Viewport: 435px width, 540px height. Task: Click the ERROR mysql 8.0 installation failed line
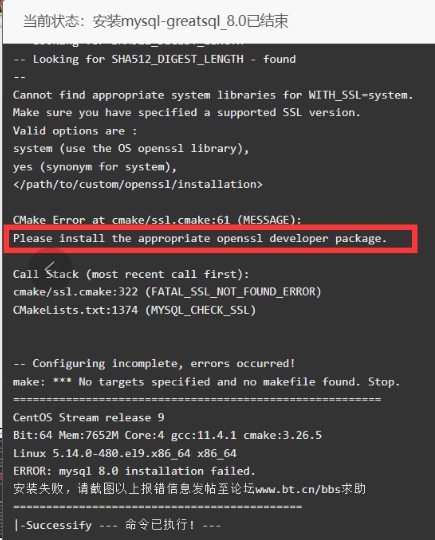click(x=134, y=471)
